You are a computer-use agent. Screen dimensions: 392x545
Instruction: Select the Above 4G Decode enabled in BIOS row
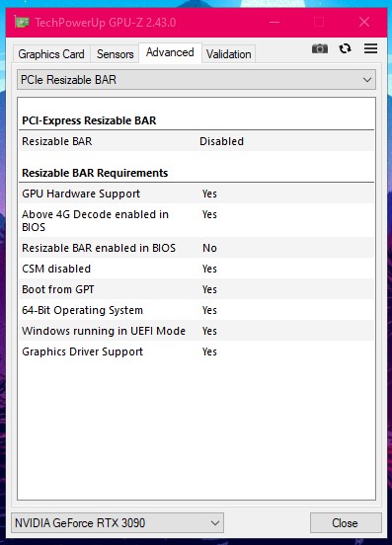click(196, 220)
